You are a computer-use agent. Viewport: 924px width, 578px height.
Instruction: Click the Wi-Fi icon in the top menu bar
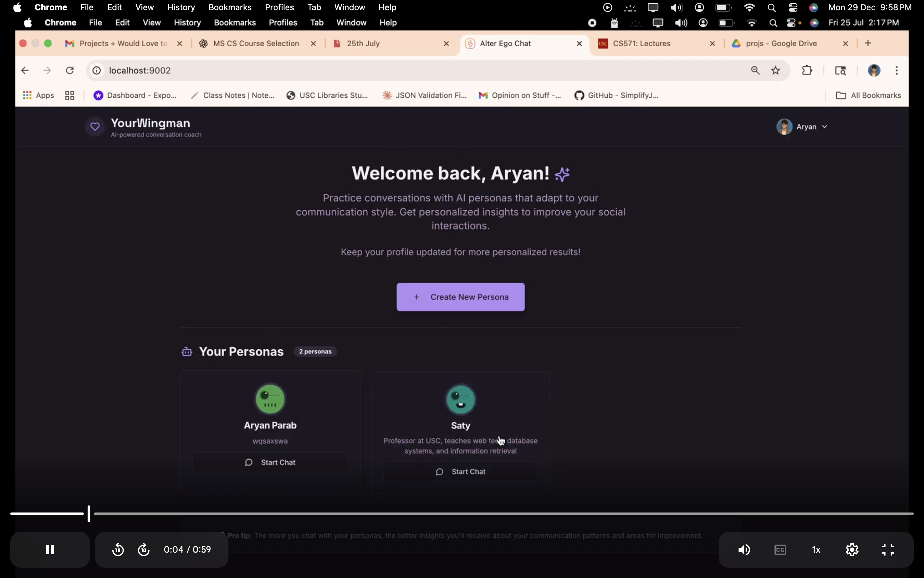[749, 7]
